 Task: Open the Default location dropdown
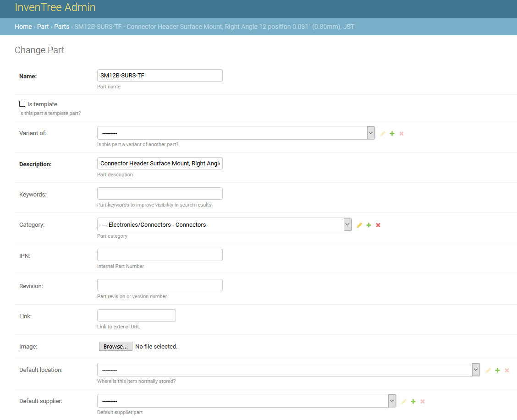[x=288, y=370]
